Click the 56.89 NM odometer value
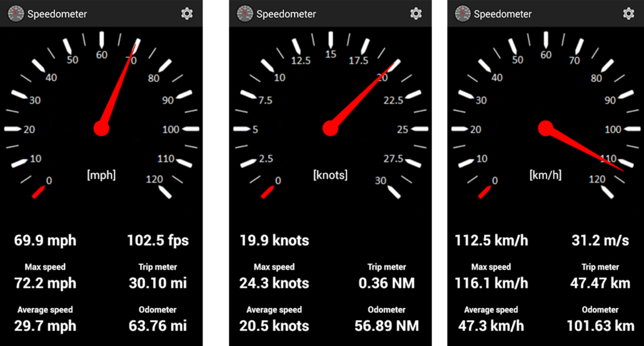 click(386, 326)
